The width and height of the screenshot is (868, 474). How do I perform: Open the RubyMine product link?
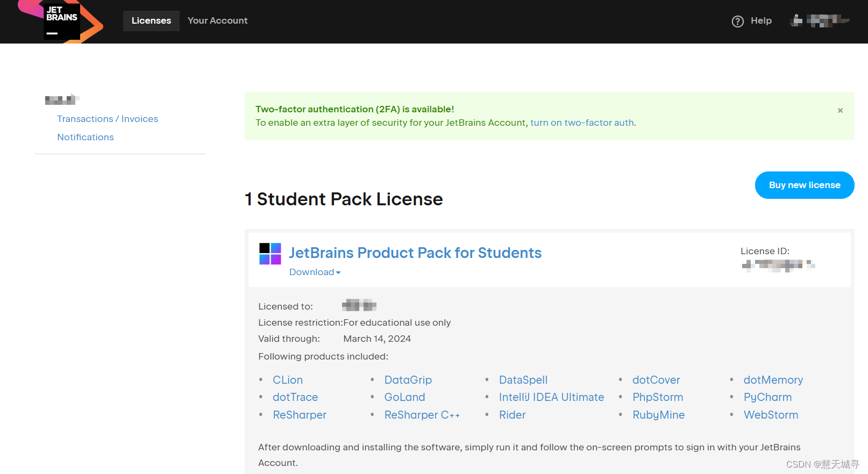658,415
